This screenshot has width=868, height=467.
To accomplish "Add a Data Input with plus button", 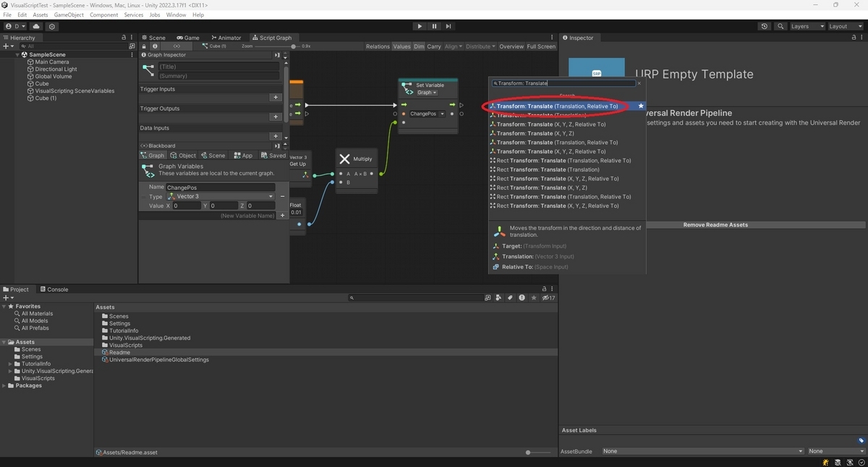I will click(275, 136).
